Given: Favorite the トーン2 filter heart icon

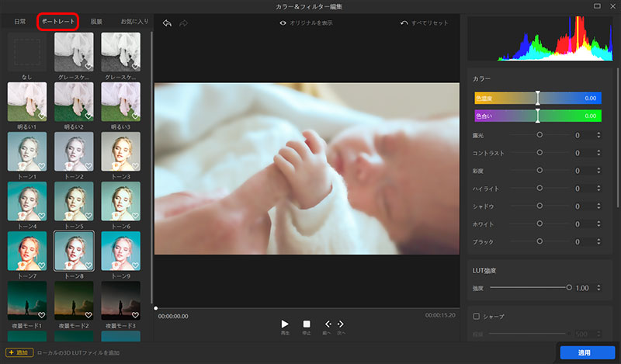Looking at the screenshot, I should [x=88, y=166].
